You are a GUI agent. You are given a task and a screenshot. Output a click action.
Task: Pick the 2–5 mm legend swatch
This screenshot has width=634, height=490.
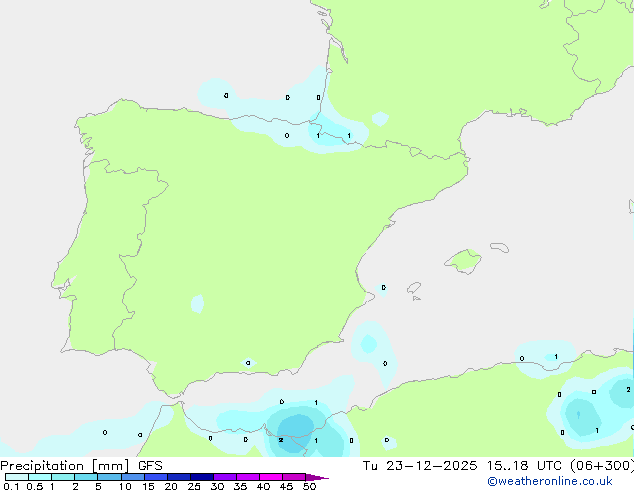(86, 477)
